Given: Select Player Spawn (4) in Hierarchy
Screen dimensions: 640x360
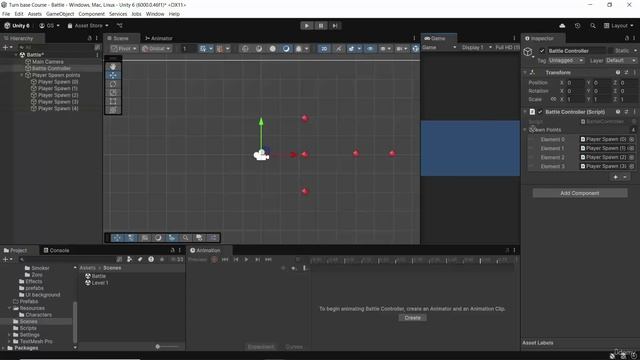Looking at the screenshot, I should (58, 109).
